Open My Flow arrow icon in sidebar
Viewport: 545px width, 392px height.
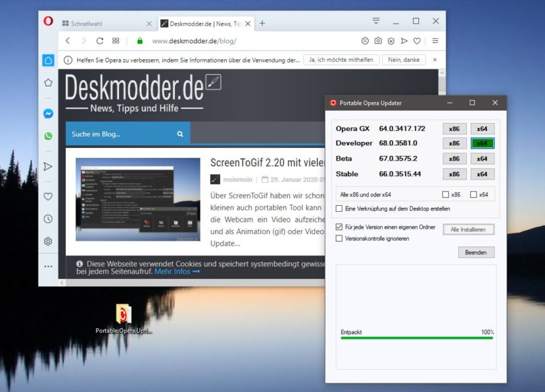[x=48, y=167]
